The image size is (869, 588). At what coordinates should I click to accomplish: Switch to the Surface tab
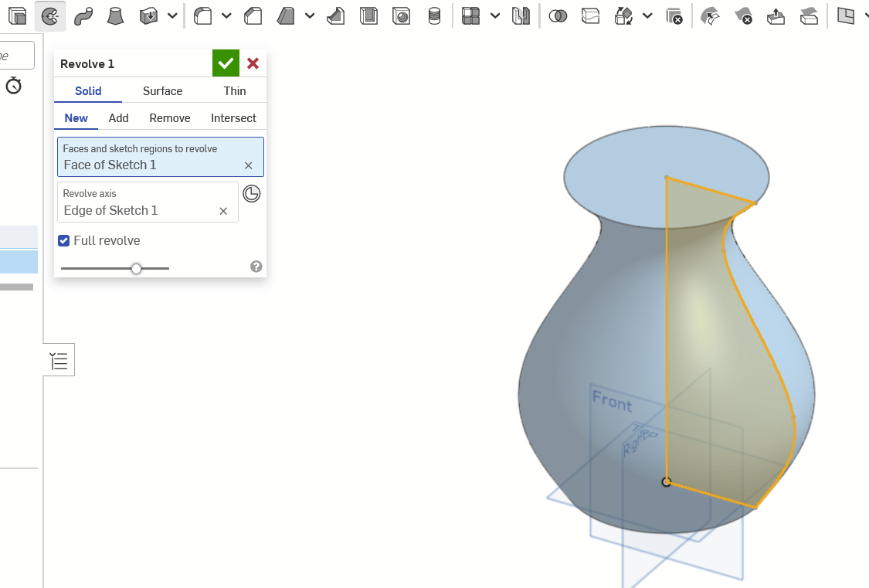click(x=162, y=91)
